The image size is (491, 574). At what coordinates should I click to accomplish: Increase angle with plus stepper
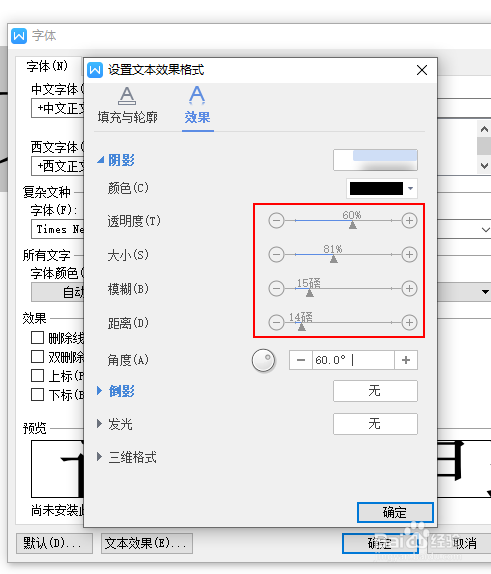coord(406,360)
